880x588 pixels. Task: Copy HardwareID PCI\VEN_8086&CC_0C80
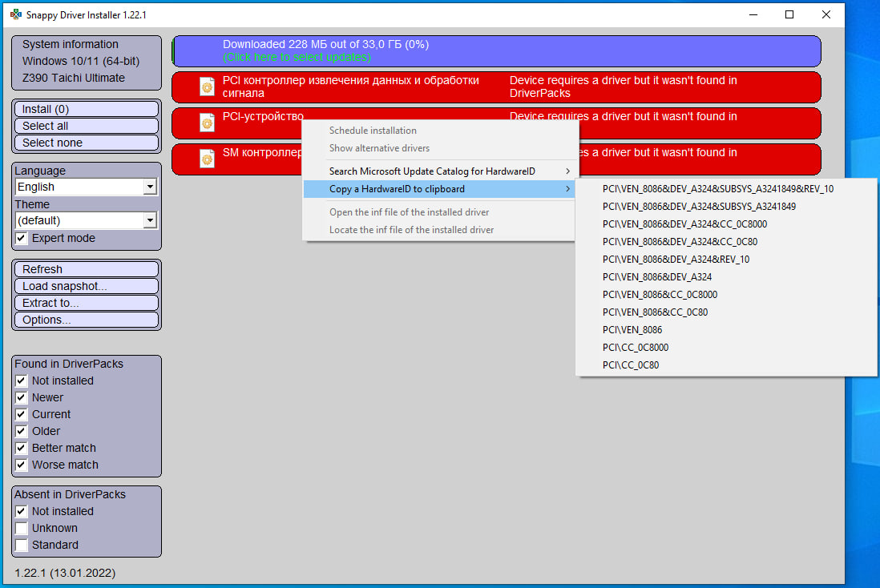coord(726,312)
